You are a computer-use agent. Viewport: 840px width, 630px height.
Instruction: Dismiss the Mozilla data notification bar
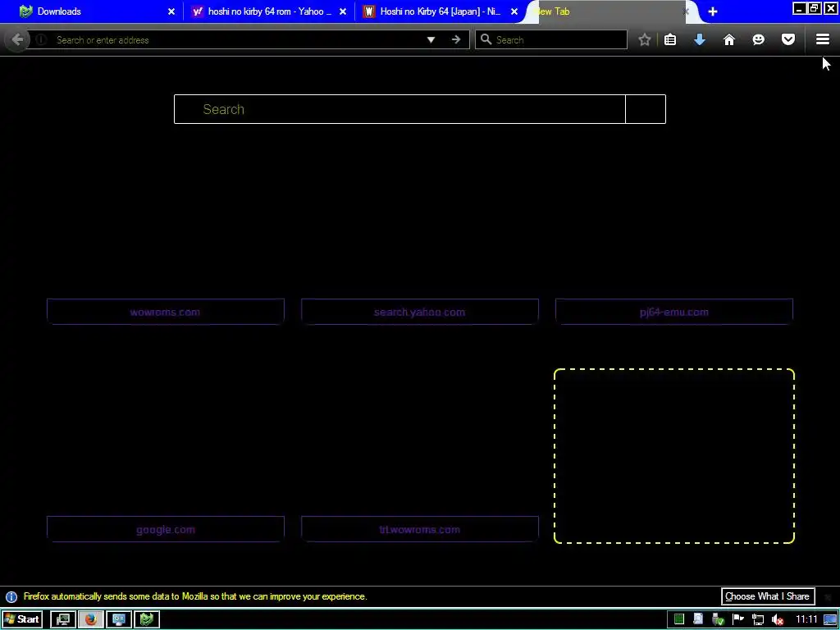click(x=828, y=597)
